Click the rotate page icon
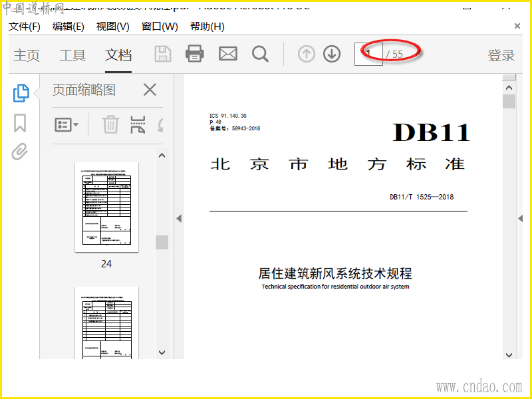The image size is (532, 399). click(160, 124)
